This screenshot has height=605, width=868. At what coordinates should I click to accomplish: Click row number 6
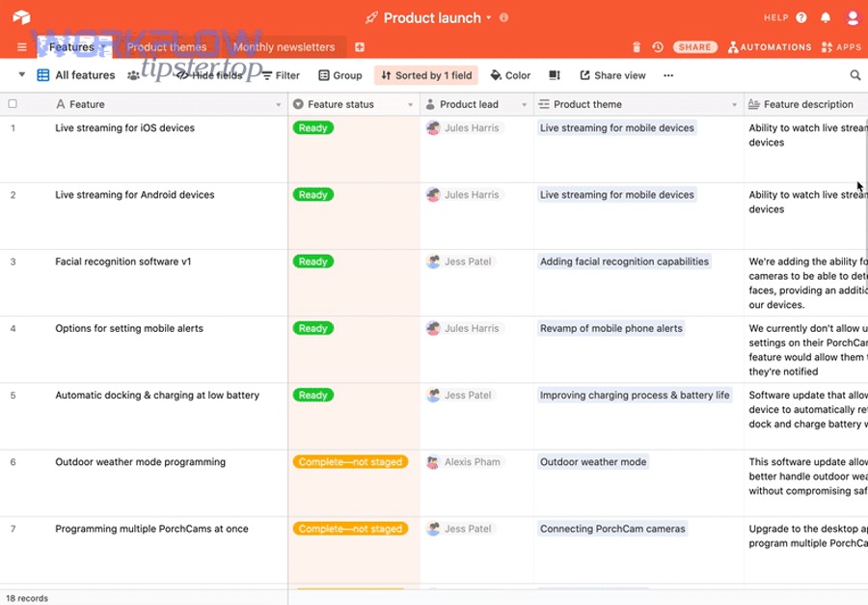[x=13, y=462]
